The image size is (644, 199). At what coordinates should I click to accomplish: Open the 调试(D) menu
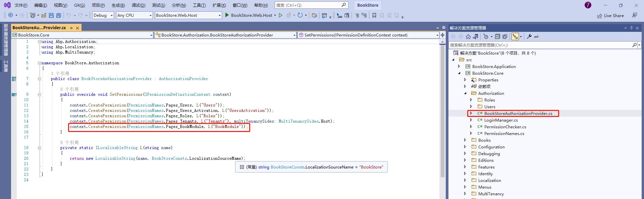[139, 5]
